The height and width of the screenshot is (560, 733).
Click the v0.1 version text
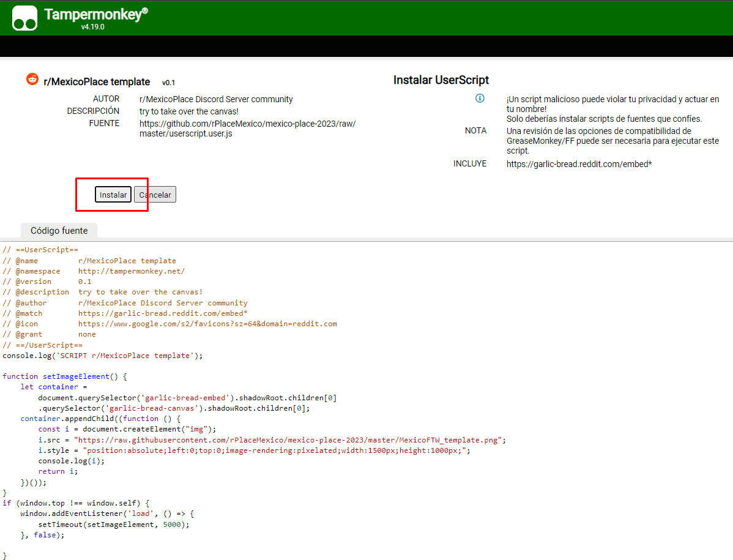(x=169, y=83)
